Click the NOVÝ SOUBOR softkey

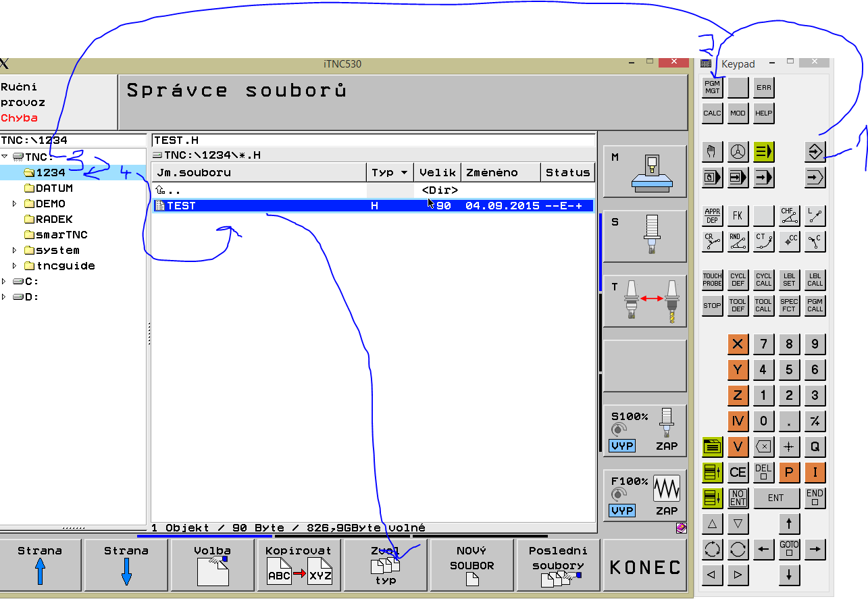point(471,565)
